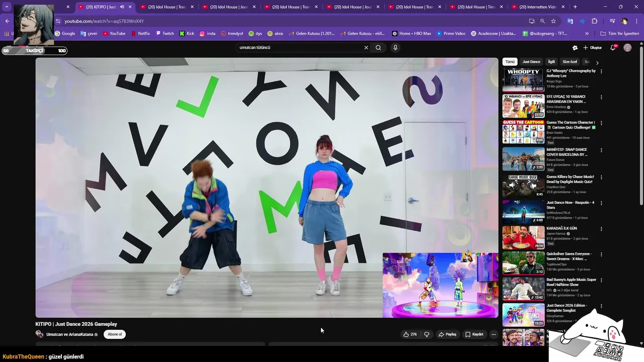Open media controls icon in browser toolbar

coord(612,21)
